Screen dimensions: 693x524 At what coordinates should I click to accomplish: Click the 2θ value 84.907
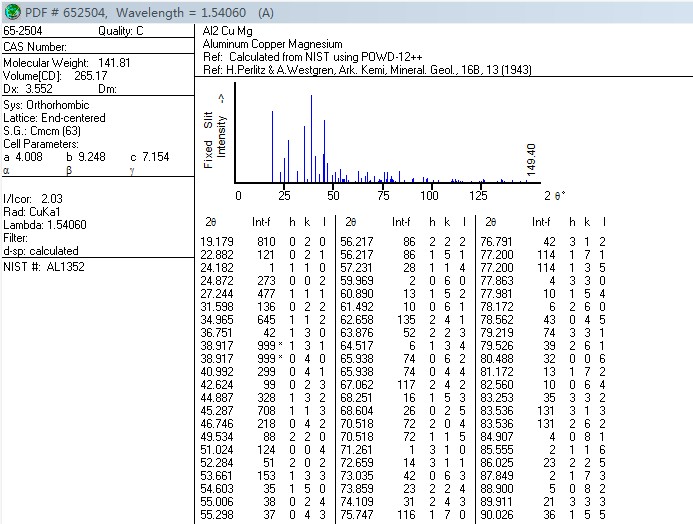pyautogui.click(x=497, y=437)
